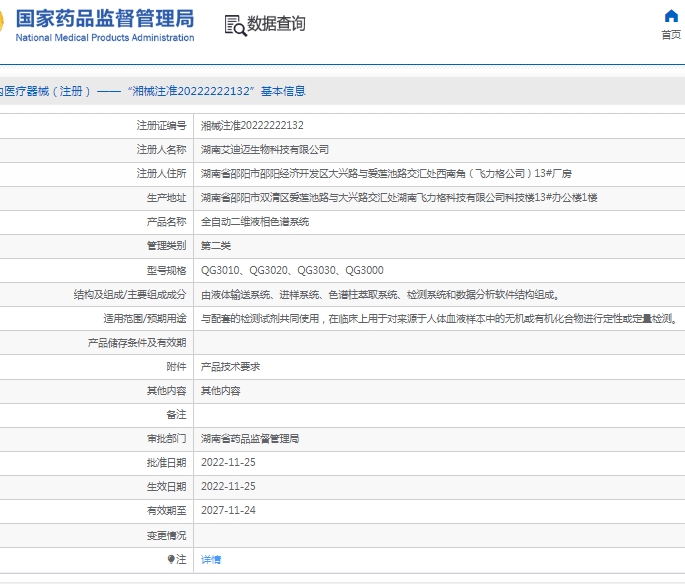The height and width of the screenshot is (584, 685).
Task: Select 第二类 management class value
Action: [x=216, y=246]
